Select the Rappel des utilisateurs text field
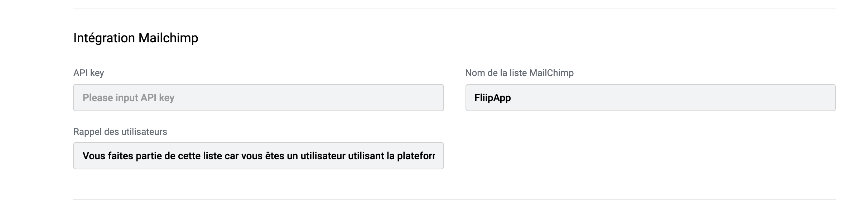The image size is (868, 216). pyautogui.click(x=258, y=156)
